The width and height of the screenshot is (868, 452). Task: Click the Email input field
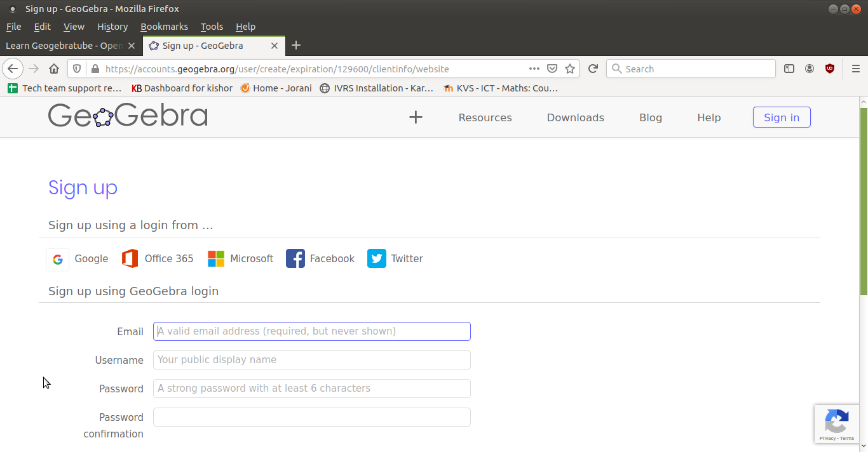click(311, 331)
